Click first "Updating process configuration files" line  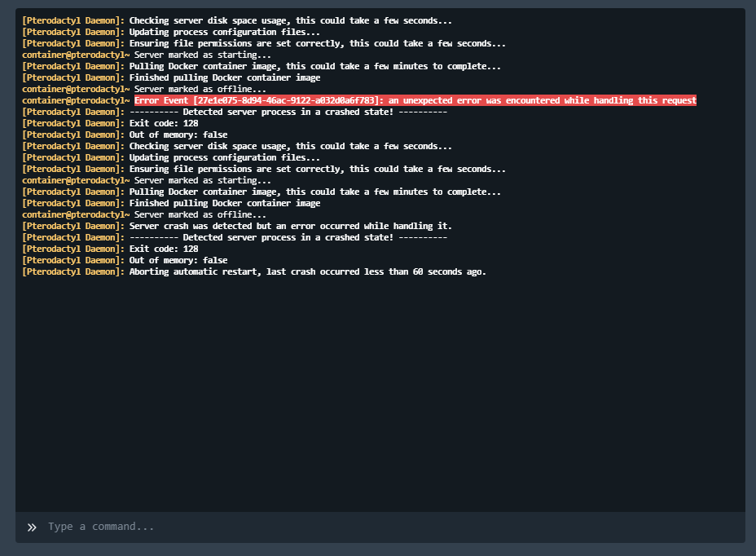pyautogui.click(x=171, y=32)
